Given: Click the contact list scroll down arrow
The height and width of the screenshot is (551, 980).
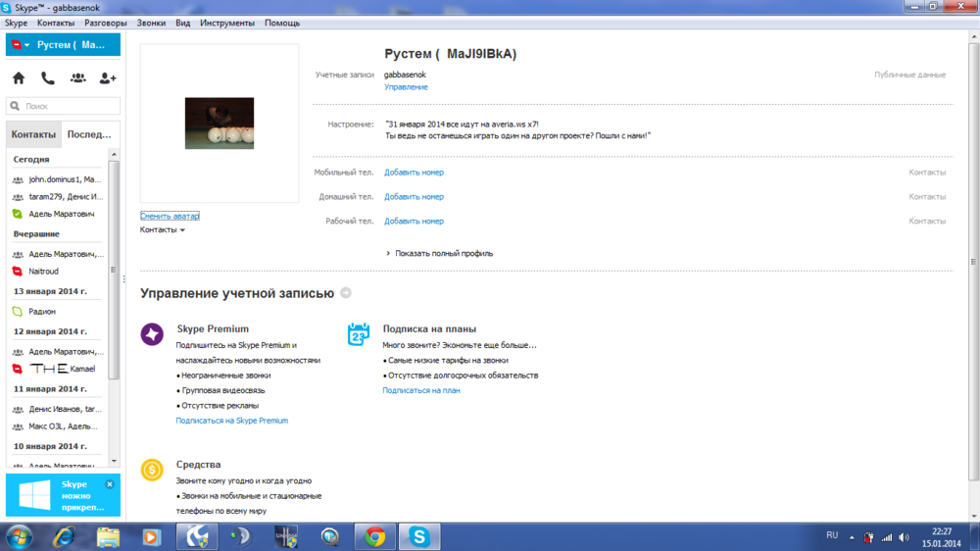Looking at the screenshot, I should tap(114, 462).
